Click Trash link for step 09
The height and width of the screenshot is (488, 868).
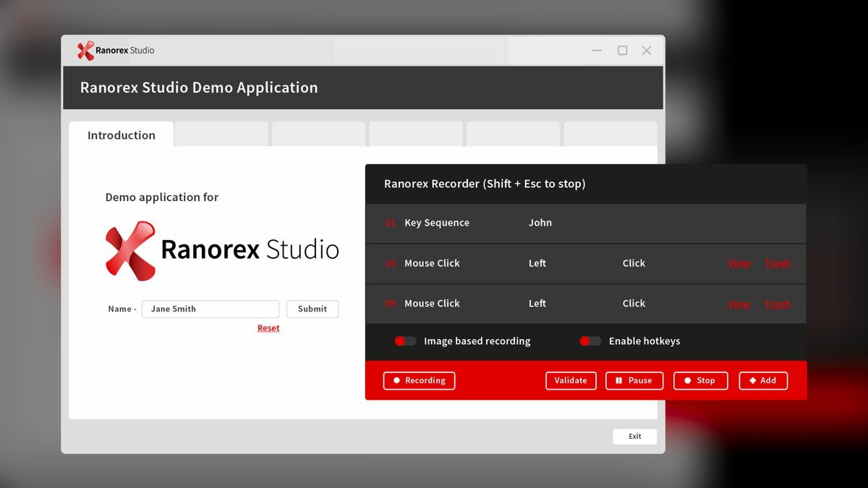point(778,304)
